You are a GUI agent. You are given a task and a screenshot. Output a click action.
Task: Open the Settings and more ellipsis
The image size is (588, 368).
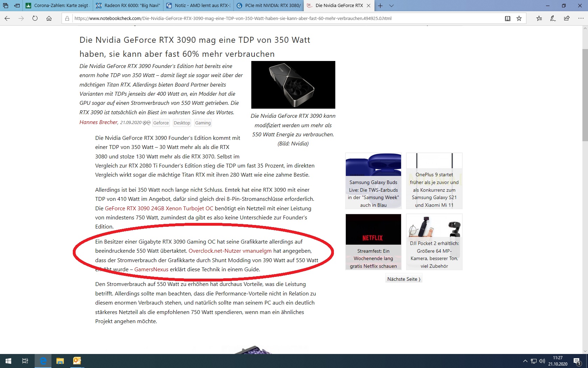(x=581, y=19)
